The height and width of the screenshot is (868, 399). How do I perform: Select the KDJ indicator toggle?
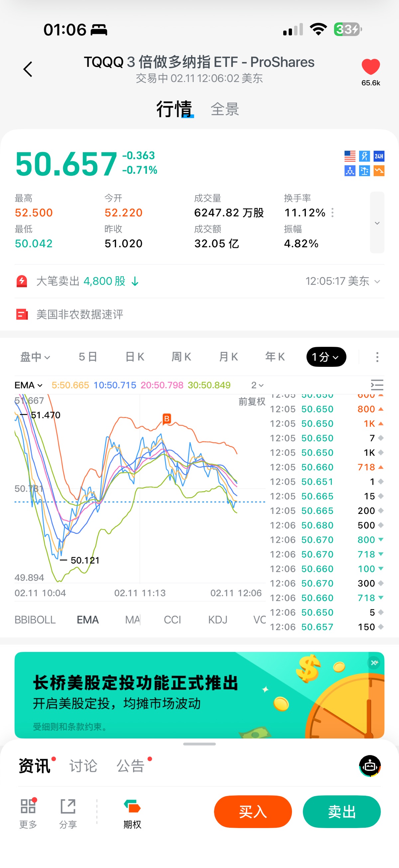(x=217, y=620)
